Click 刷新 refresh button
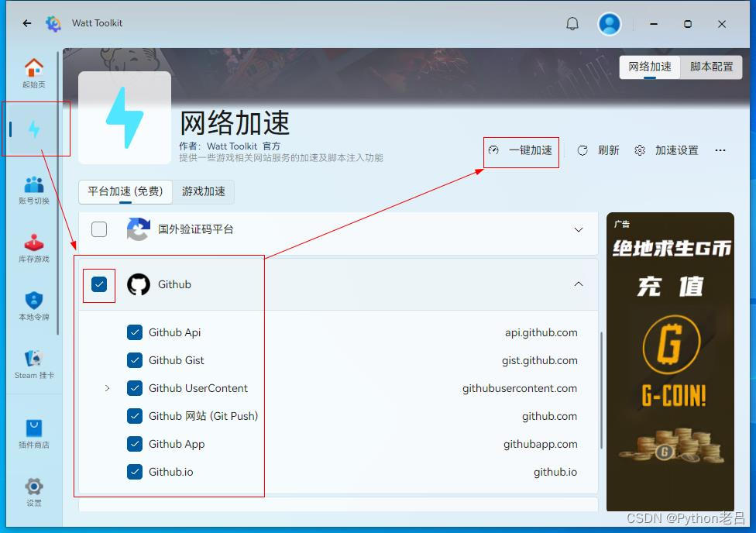756x533 pixels. [598, 150]
